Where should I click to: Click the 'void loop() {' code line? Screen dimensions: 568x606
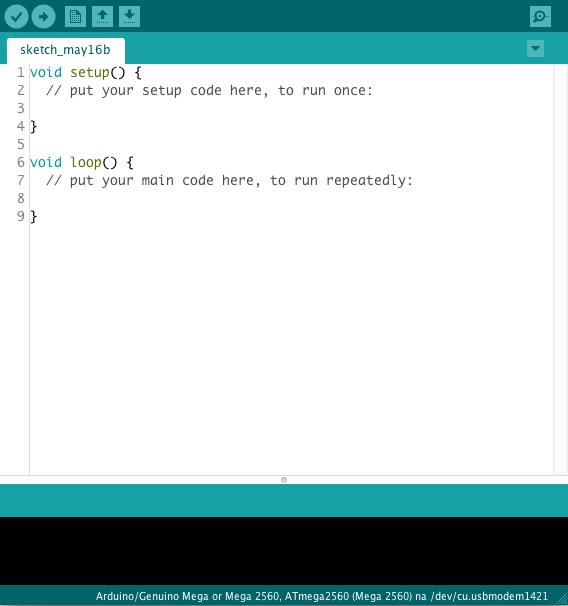pos(82,162)
